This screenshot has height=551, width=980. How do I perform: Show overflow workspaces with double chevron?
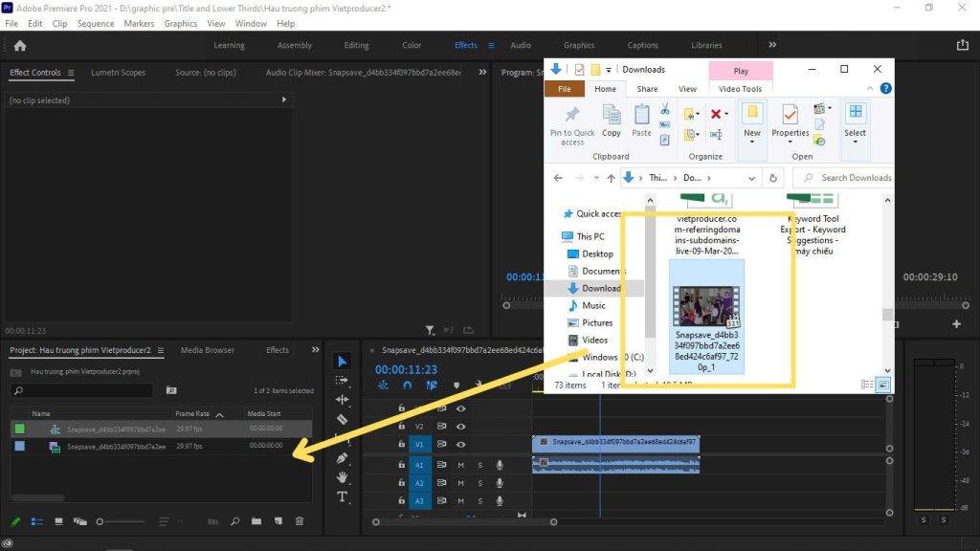(772, 45)
